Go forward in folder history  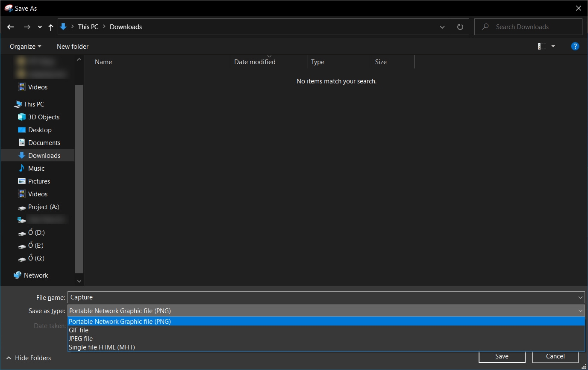pyautogui.click(x=26, y=27)
